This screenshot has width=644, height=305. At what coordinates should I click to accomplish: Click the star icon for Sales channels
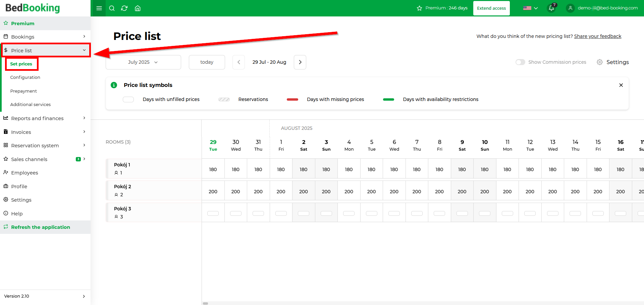pos(6,159)
